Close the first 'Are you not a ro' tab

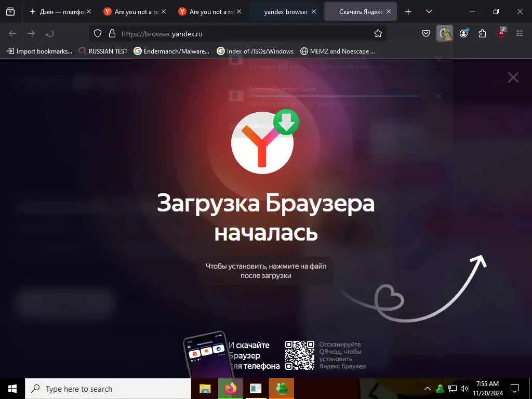tap(164, 11)
